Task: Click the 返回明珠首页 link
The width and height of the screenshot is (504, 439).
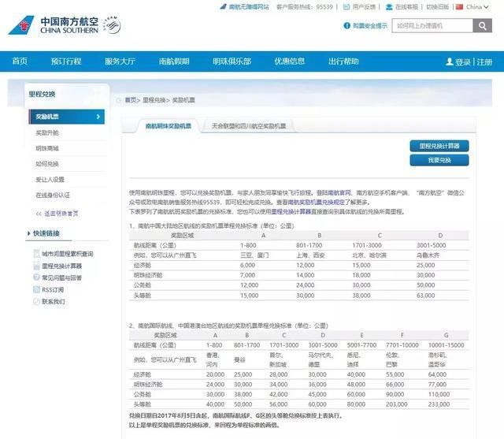Action: tap(61, 214)
